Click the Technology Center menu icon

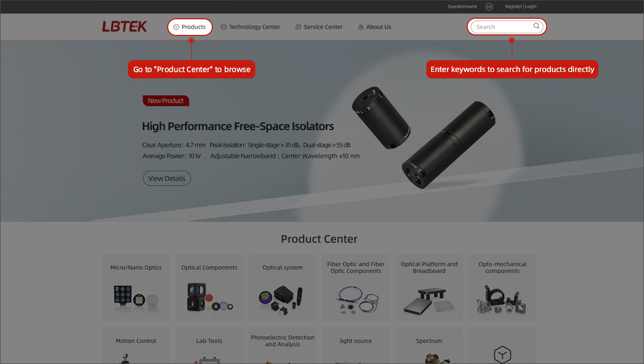click(224, 27)
